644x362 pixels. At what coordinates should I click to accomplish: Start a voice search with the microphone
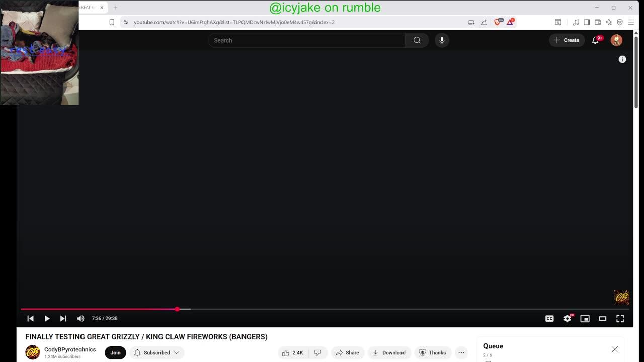442,40
